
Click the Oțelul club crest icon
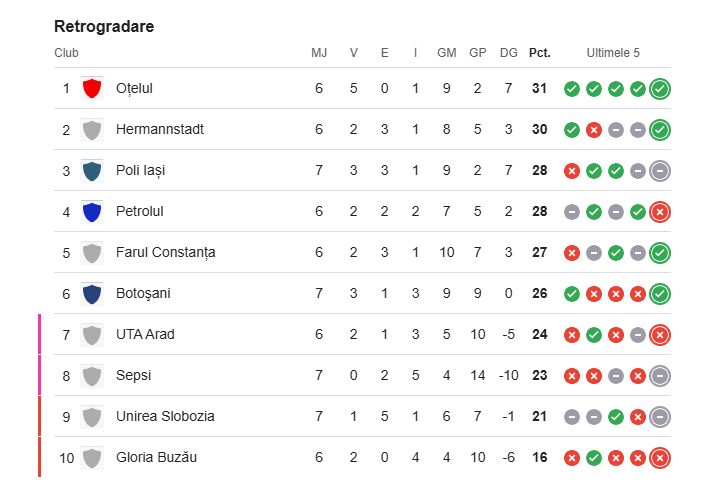coord(92,89)
